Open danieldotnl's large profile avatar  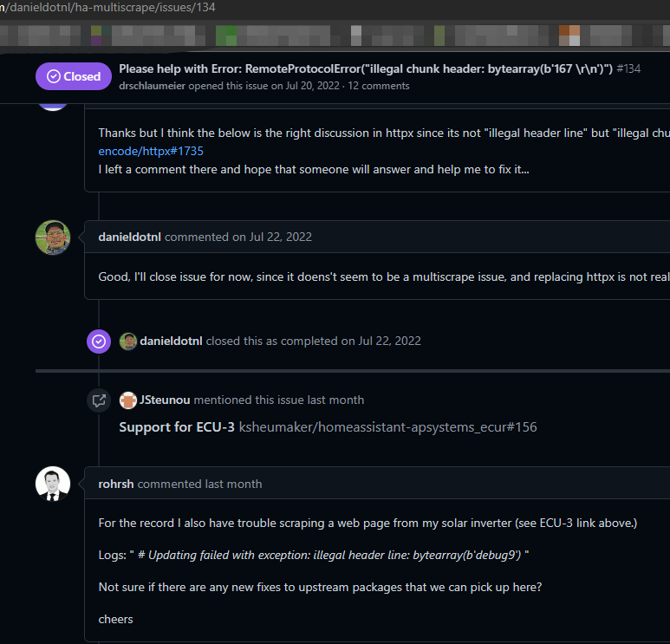(x=53, y=237)
